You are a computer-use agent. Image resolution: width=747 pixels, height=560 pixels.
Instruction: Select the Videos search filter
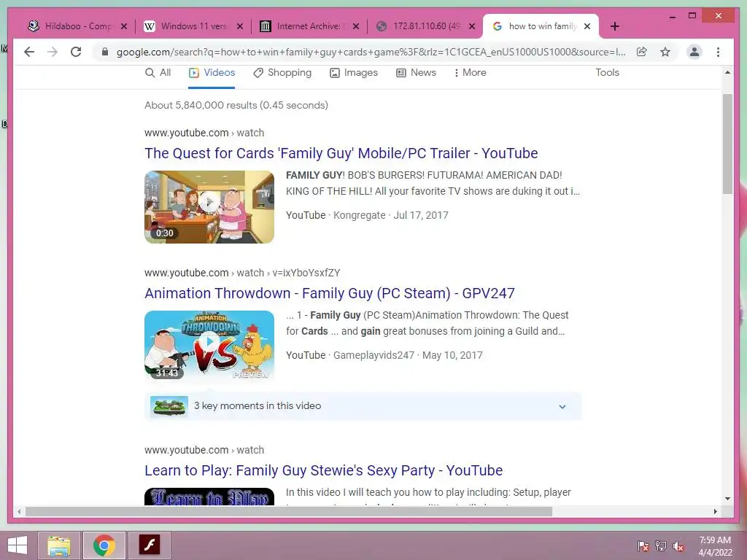tap(212, 73)
